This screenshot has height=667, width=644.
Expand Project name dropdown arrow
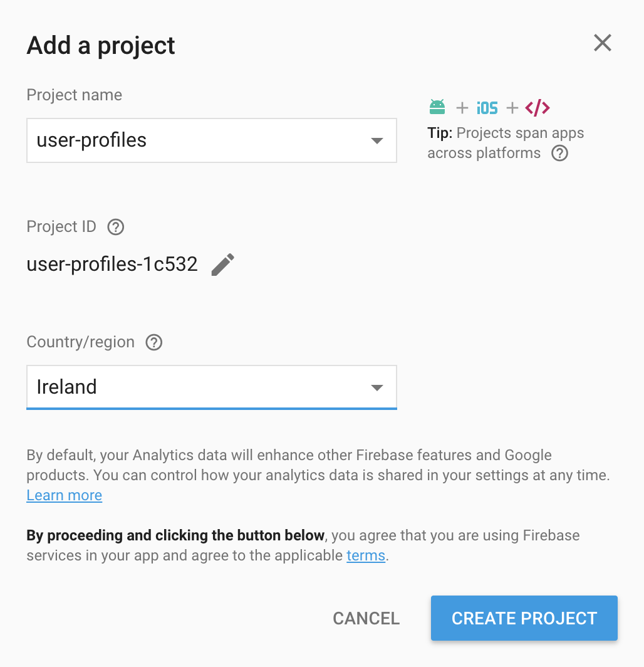(x=377, y=140)
